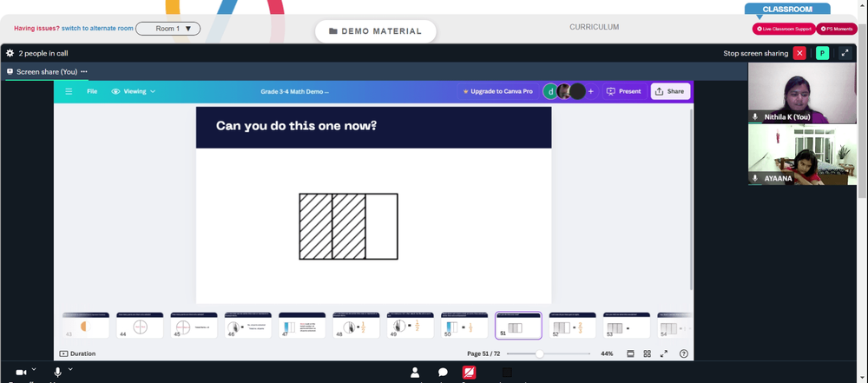The image size is (868, 383).
Task: Click AYAANA video tile
Action: point(801,154)
